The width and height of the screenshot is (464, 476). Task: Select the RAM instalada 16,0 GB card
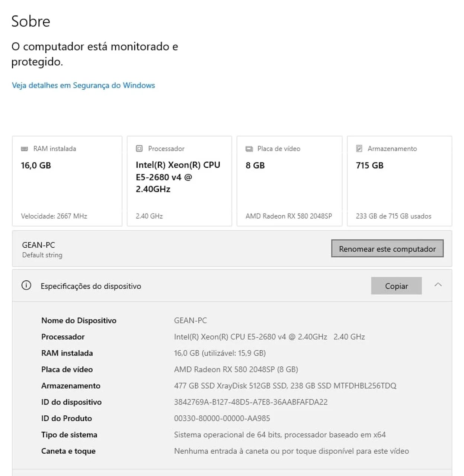[x=67, y=181]
